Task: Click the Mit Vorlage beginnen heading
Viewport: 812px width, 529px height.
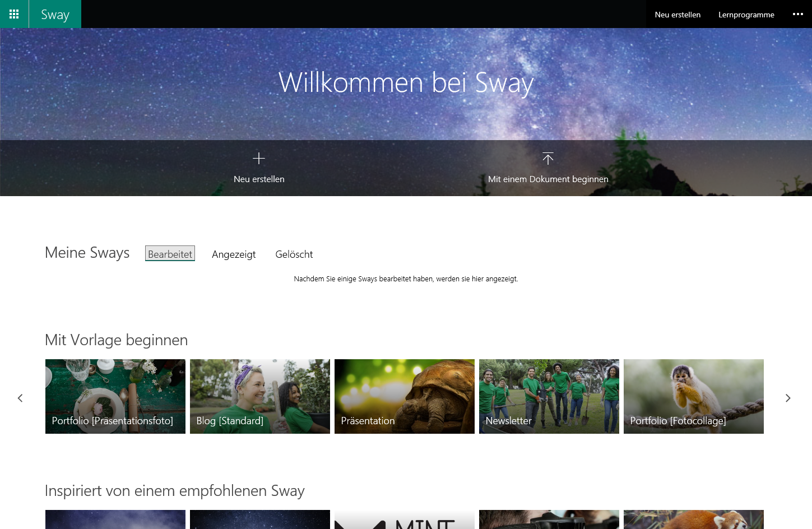Action: tap(117, 340)
